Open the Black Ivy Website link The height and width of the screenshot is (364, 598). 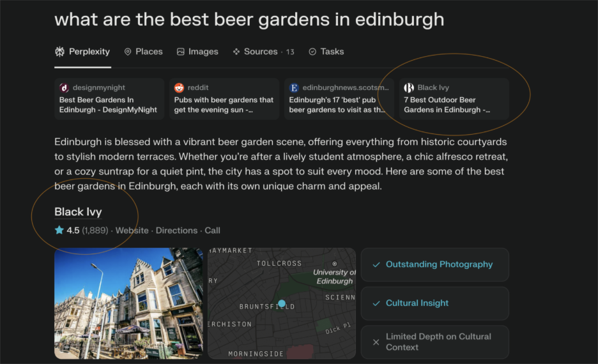(x=132, y=231)
